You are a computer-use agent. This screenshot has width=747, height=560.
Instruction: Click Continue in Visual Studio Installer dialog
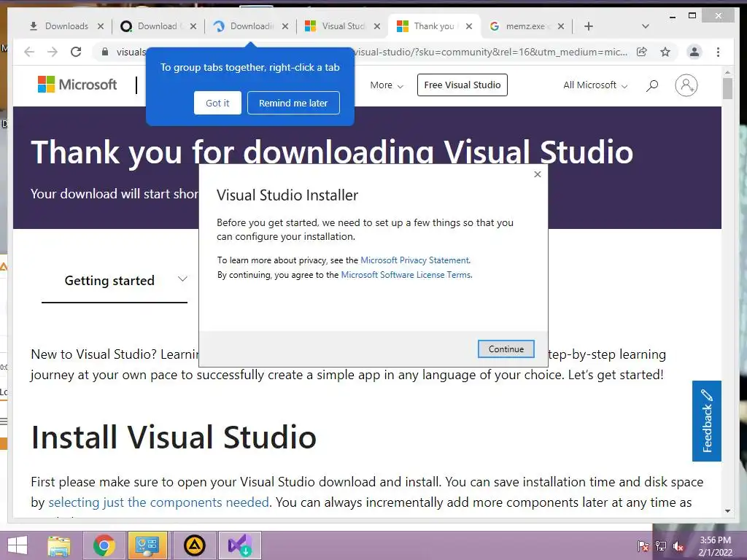506,349
